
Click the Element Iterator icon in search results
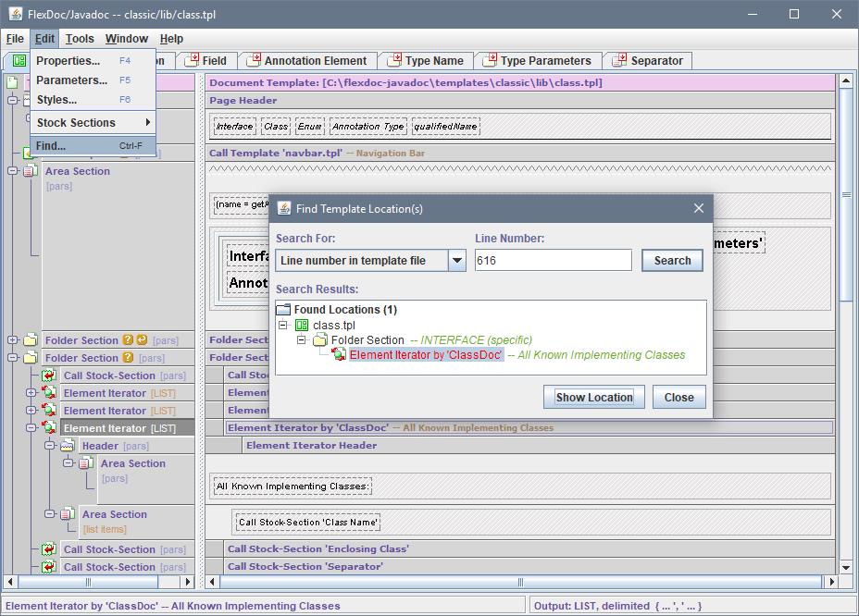coord(339,355)
